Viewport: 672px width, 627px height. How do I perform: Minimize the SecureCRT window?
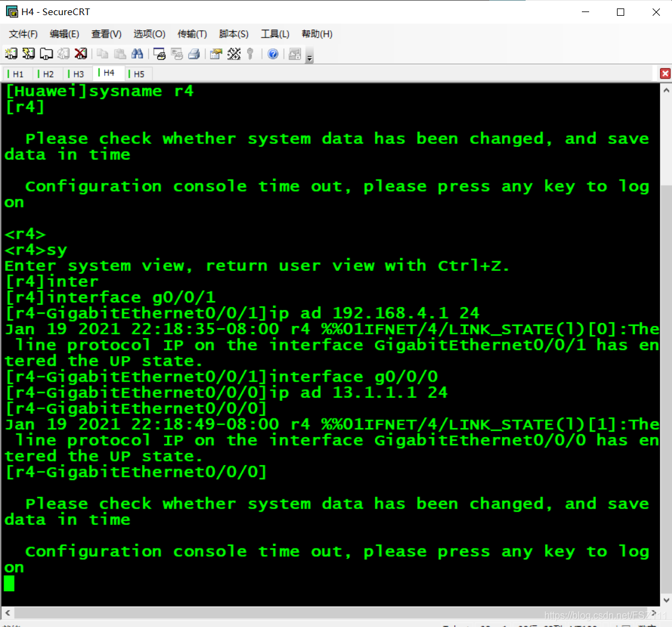pos(586,12)
